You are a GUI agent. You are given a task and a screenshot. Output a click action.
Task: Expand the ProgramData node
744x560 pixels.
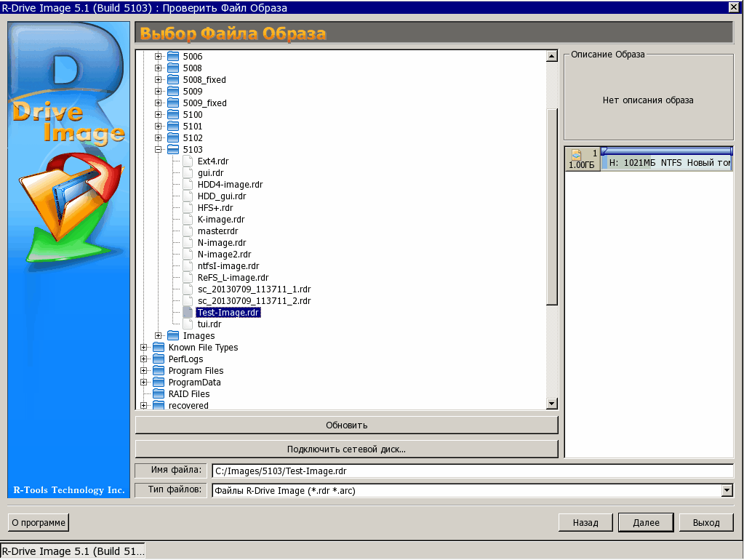pyautogui.click(x=144, y=382)
